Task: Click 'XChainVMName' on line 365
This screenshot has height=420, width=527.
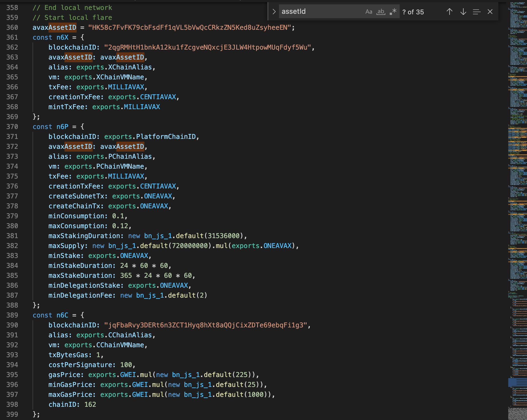Action: 120,77
